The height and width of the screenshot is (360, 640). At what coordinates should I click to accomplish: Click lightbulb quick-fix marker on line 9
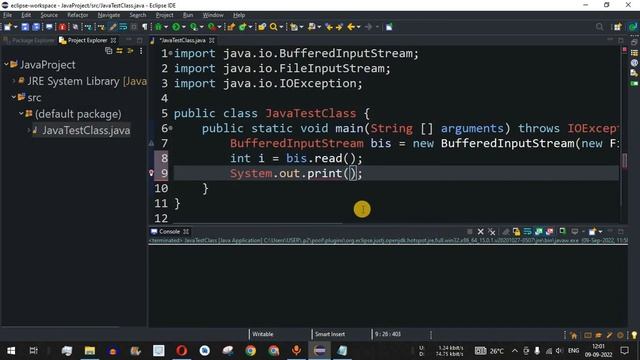(x=151, y=173)
